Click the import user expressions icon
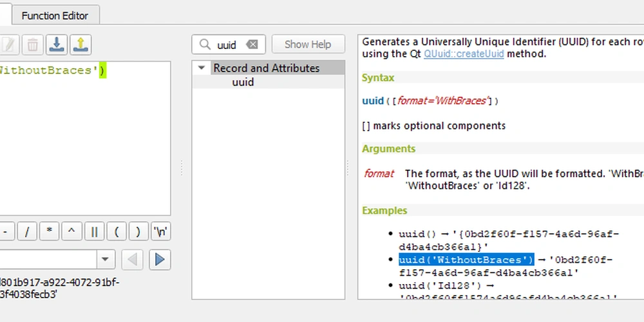The height and width of the screenshot is (322, 644). [x=57, y=44]
